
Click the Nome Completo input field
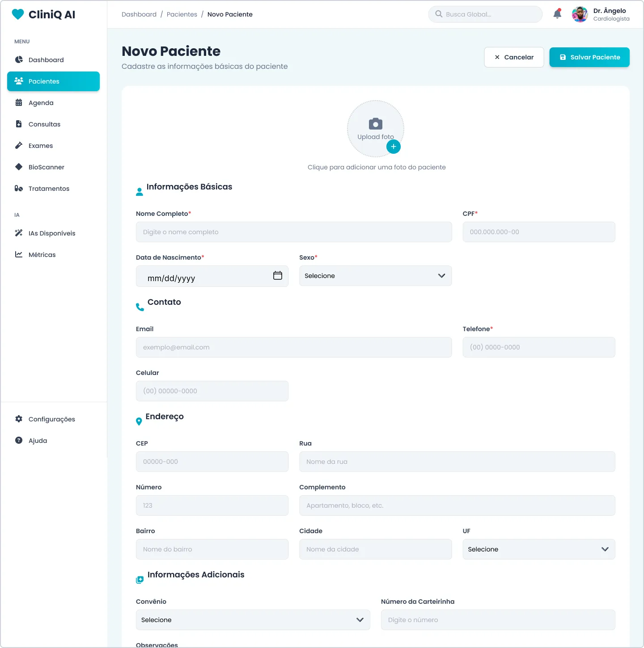click(293, 232)
